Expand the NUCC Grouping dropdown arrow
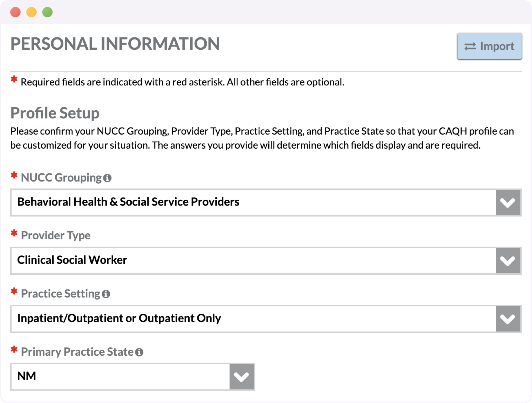This screenshot has width=532, height=403. 508,202
